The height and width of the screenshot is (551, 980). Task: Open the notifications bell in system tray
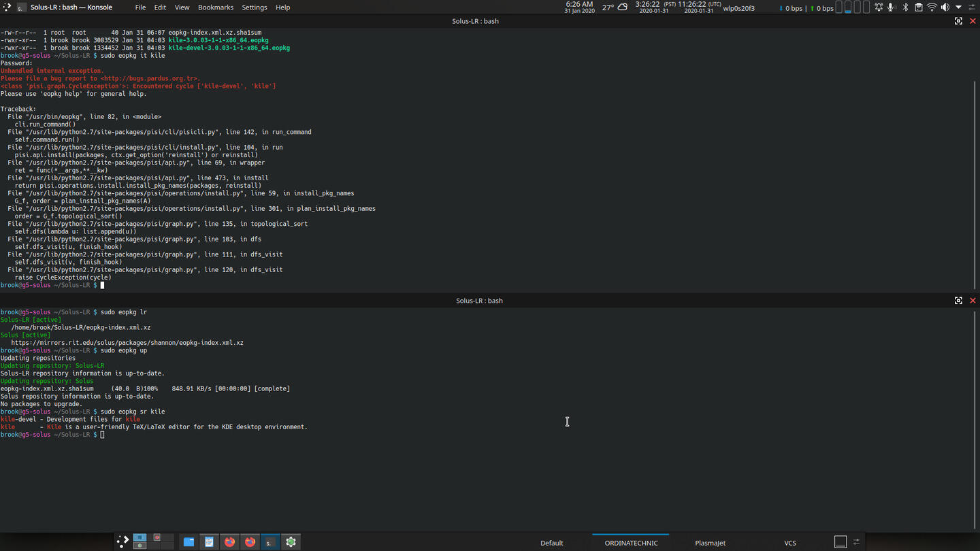[x=879, y=7]
